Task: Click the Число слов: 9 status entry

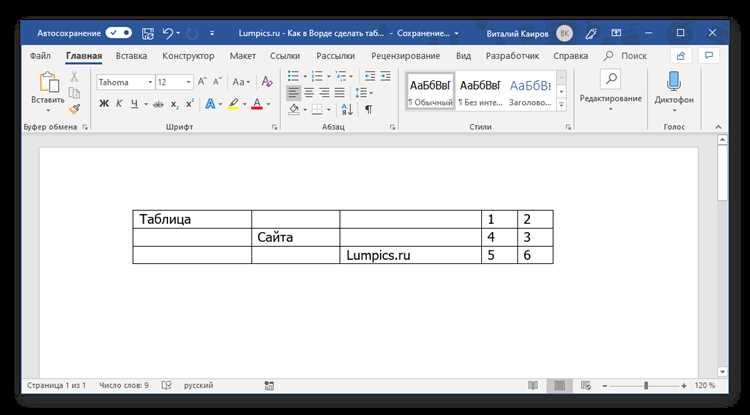Action: tap(124, 385)
